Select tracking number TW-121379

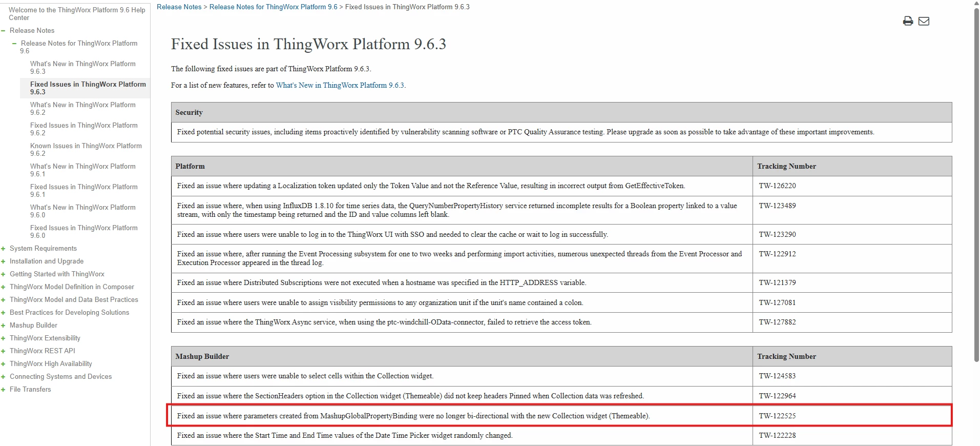(777, 283)
